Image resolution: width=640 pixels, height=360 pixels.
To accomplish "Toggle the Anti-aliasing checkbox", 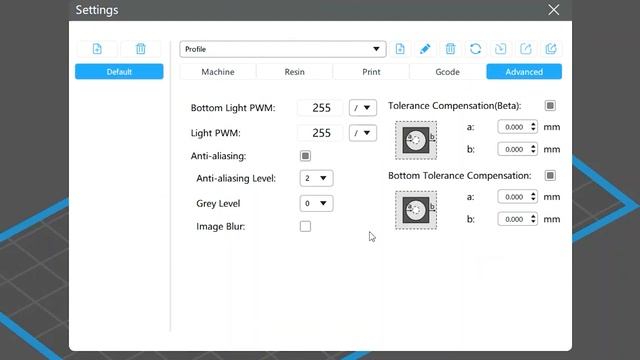I will coord(305,156).
